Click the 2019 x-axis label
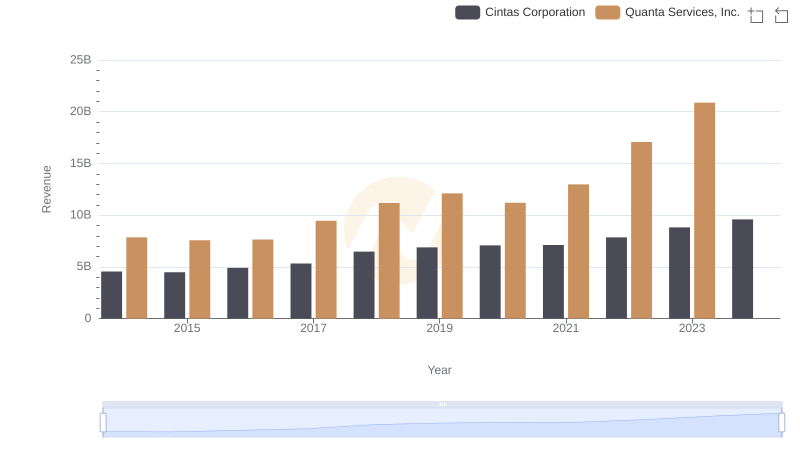 pos(439,328)
